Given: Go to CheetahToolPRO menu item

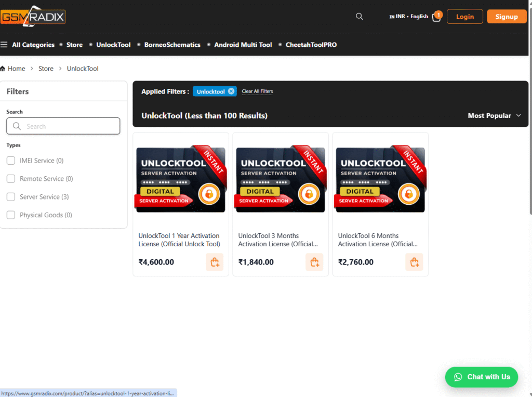Looking at the screenshot, I should pyautogui.click(x=311, y=45).
